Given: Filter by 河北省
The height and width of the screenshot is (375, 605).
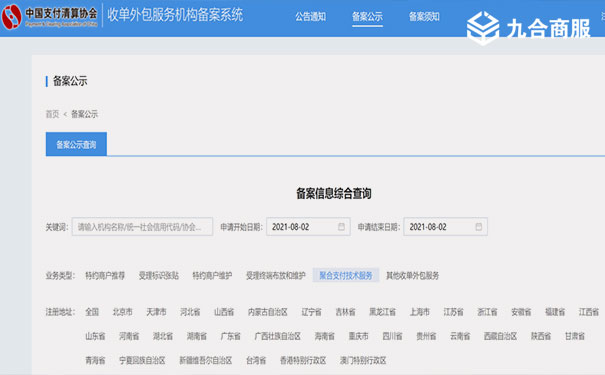Looking at the screenshot, I should pyautogui.click(x=190, y=312).
